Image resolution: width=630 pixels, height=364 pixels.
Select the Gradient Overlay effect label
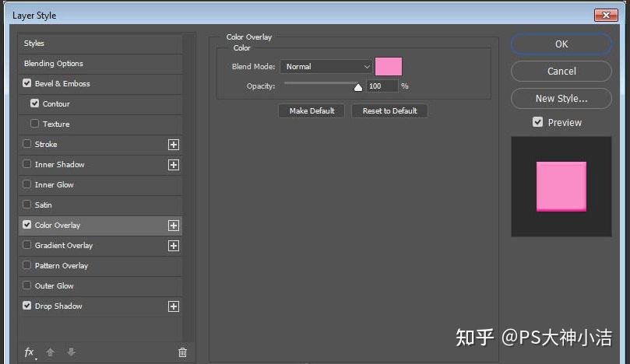[x=64, y=245]
